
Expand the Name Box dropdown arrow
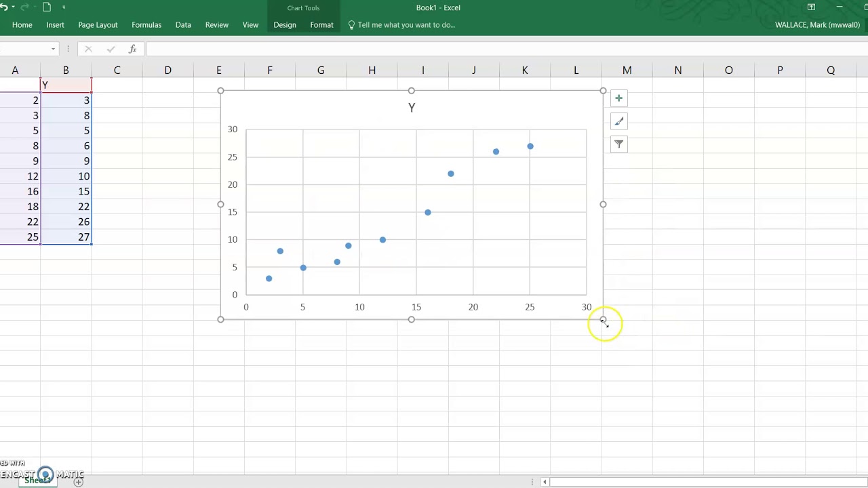coord(53,49)
